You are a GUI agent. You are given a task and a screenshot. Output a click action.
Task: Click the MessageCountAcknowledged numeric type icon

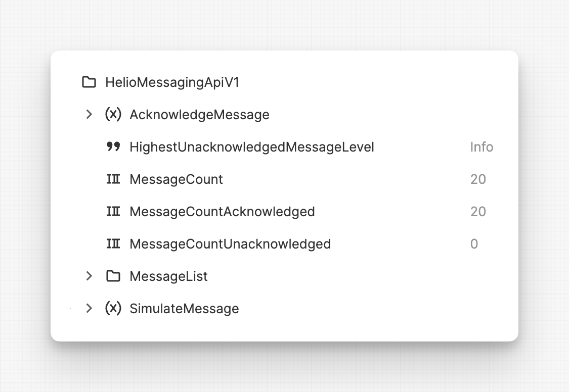tap(113, 212)
